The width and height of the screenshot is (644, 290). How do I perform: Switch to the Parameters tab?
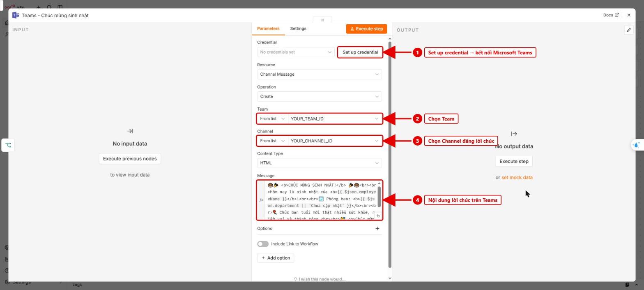268,28
